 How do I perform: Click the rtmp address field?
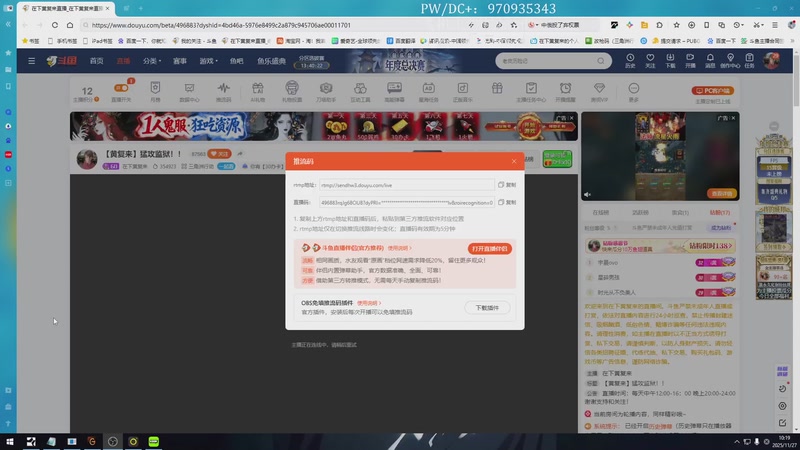point(407,185)
